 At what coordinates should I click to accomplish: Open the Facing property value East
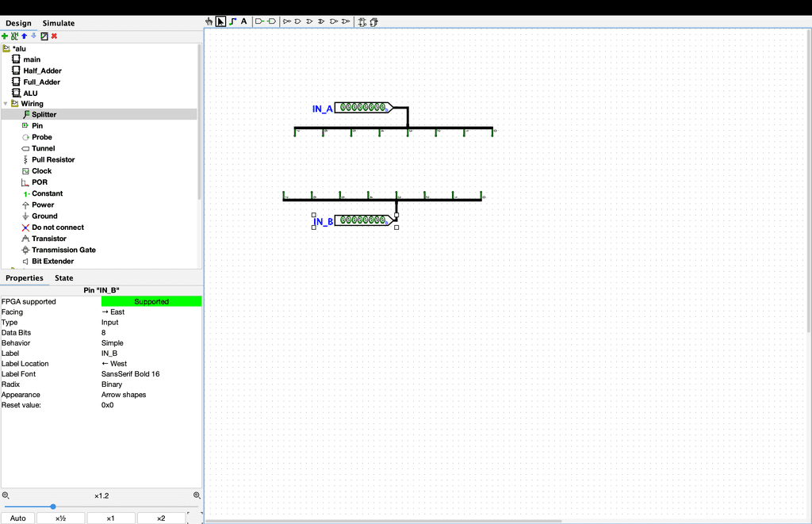pyautogui.click(x=151, y=312)
